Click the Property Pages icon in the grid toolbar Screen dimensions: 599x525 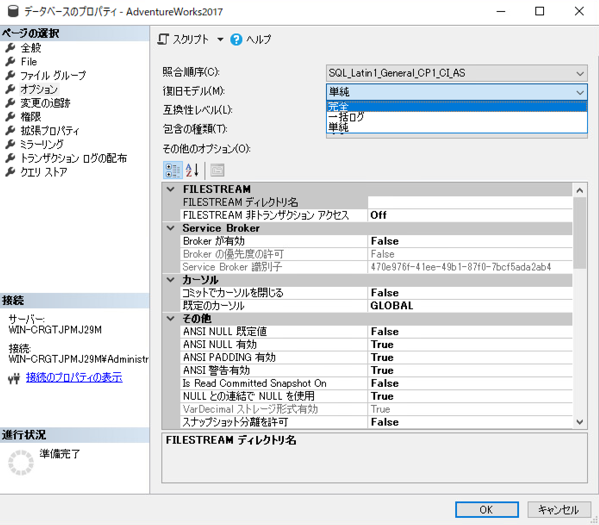217,170
